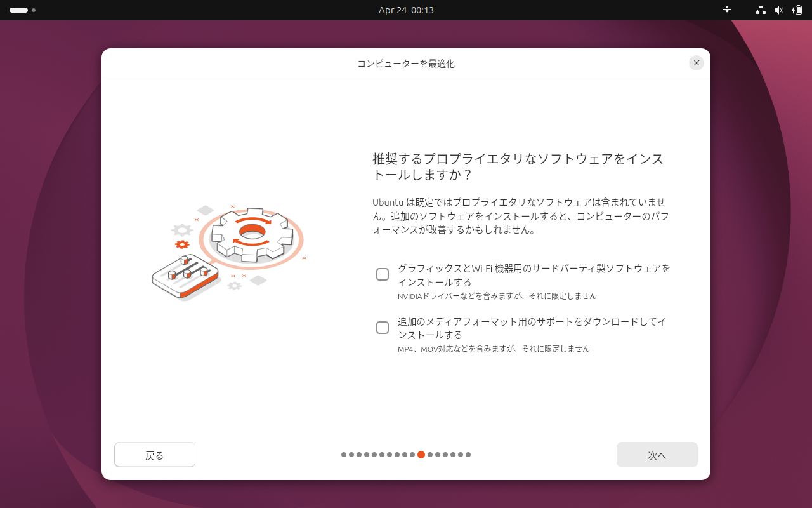812x508 pixels.
Task: Enable third-party graphics and Wi-Fi software checkbox
Action: (x=383, y=274)
